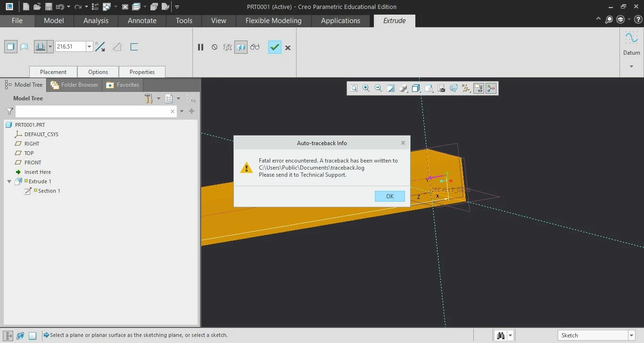Open the Folder Browser tab
This screenshot has height=343, width=644.
[x=75, y=85]
